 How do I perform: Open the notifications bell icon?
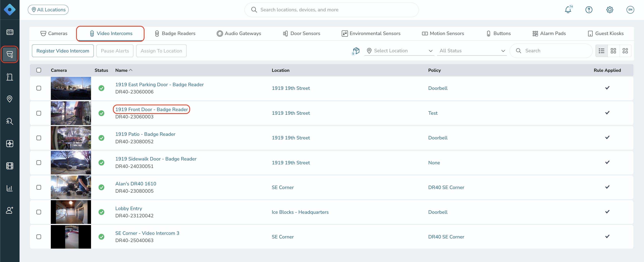coord(568,10)
